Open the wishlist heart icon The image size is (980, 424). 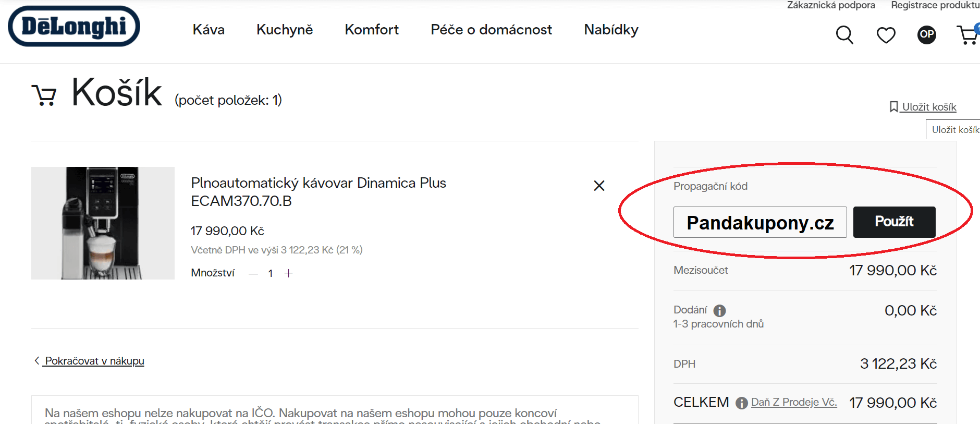[886, 35]
